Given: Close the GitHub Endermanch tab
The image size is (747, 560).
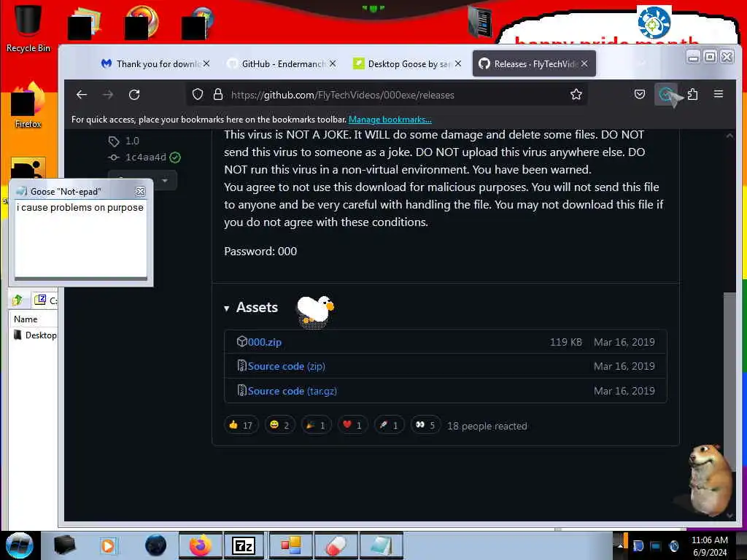Looking at the screenshot, I should 333,63.
